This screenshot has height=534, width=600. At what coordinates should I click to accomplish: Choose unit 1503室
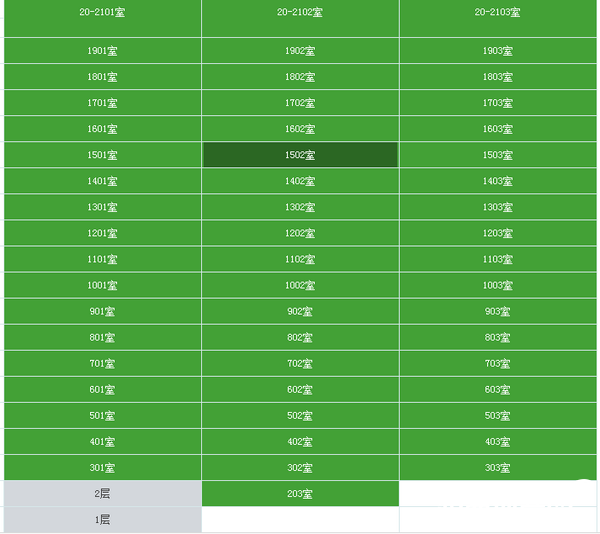498,155
